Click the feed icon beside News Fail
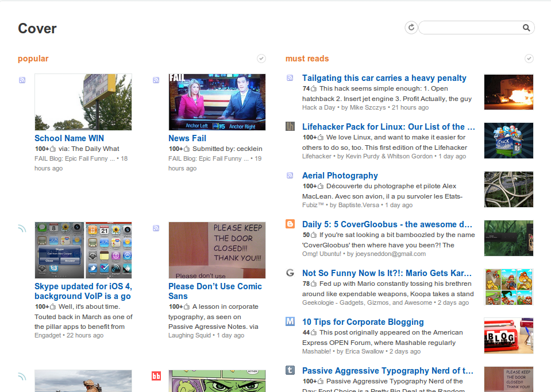Image resolution: width=551 pixels, height=392 pixels. click(x=156, y=80)
